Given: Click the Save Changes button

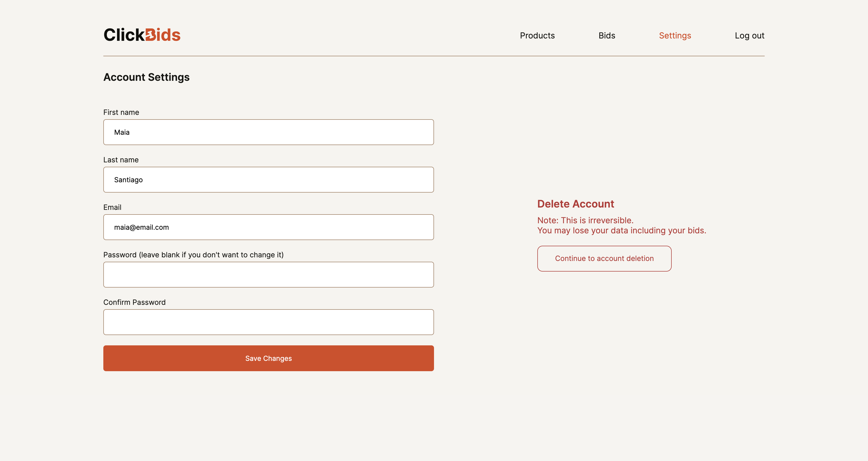Looking at the screenshot, I should tap(269, 358).
